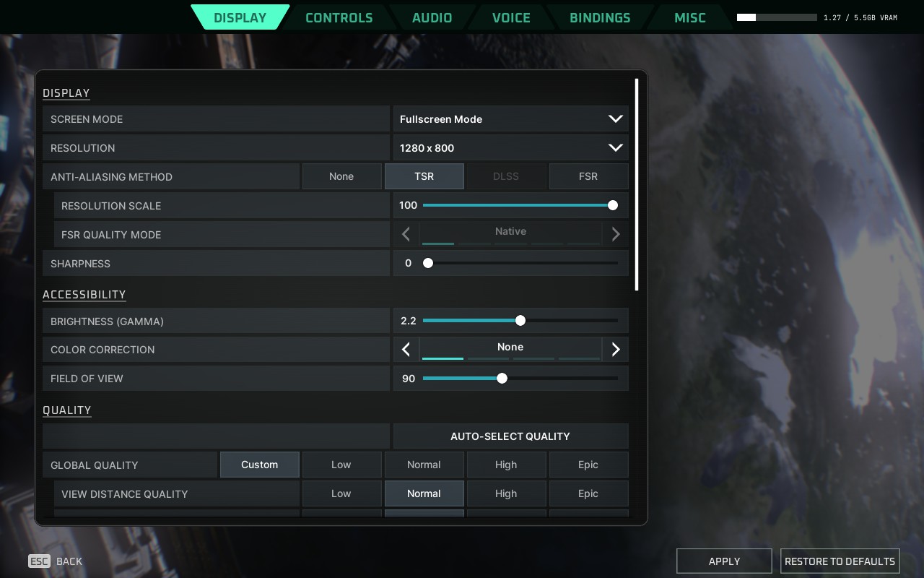The width and height of the screenshot is (924, 578).
Task: Select FSR as the anti-aliasing method
Action: pyautogui.click(x=588, y=176)
